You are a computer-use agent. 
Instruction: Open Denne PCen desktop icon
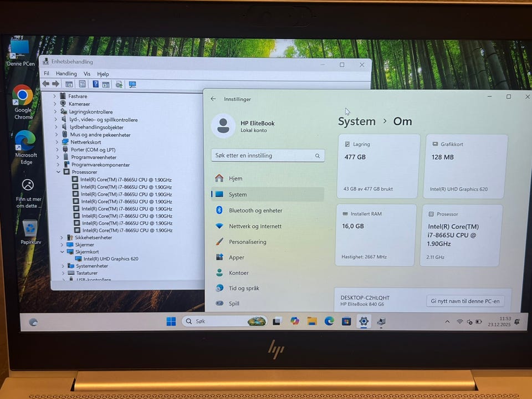(20, 53)
